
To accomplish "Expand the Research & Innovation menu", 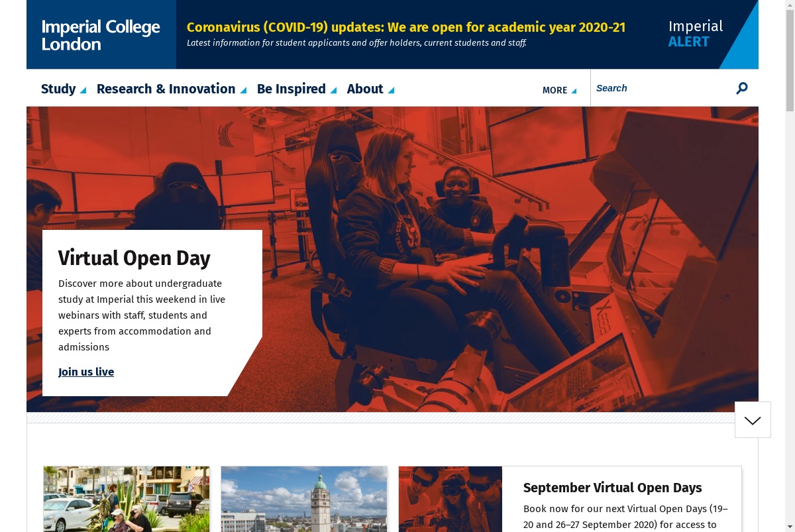I will coord(172,89).
